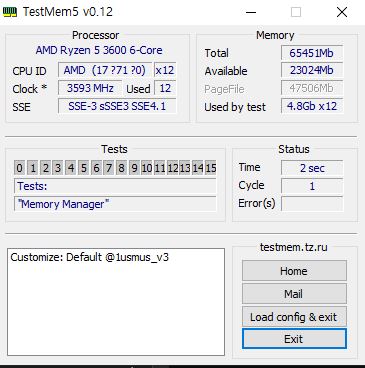Select test indicator box 3
The width and height of the screenshot is (365, 368).
(x=58, y=168)
